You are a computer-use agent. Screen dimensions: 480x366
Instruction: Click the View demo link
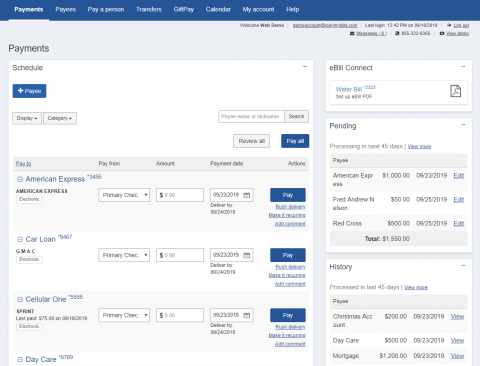pyautogui.click(x=457, y=33)
